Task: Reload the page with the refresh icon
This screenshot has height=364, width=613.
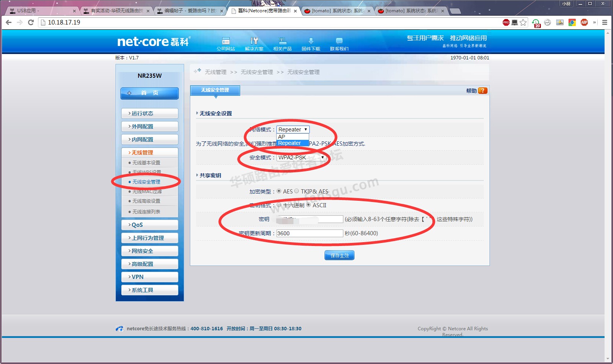Action: tap(31, 23)
